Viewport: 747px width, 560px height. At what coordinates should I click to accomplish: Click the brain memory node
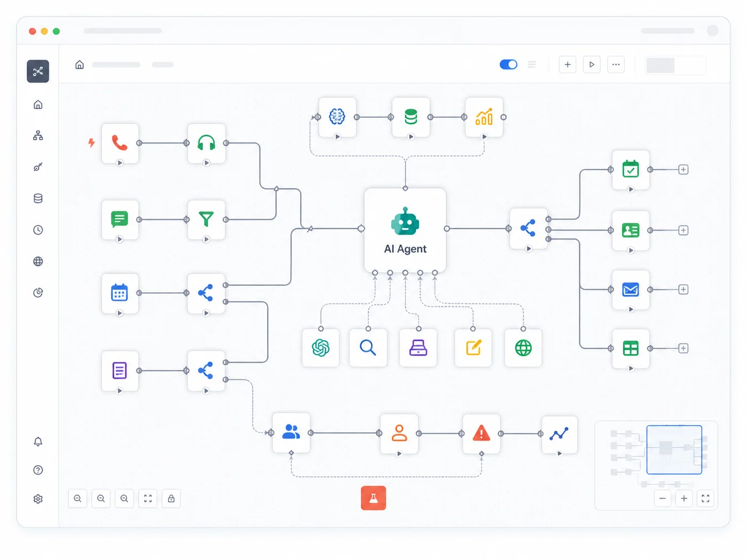(x=337, y=117)
